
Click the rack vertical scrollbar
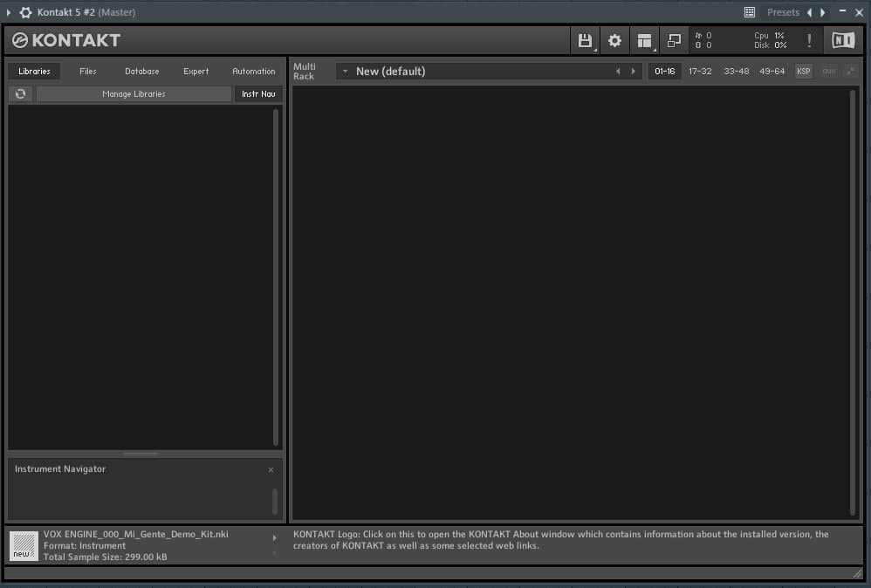(853, 303)
